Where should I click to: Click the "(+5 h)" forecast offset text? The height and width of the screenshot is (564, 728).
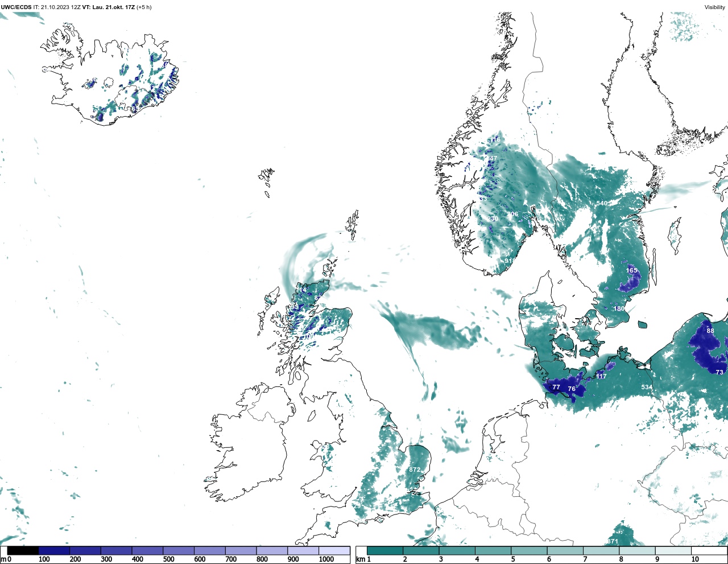click(x=144, y=7)
